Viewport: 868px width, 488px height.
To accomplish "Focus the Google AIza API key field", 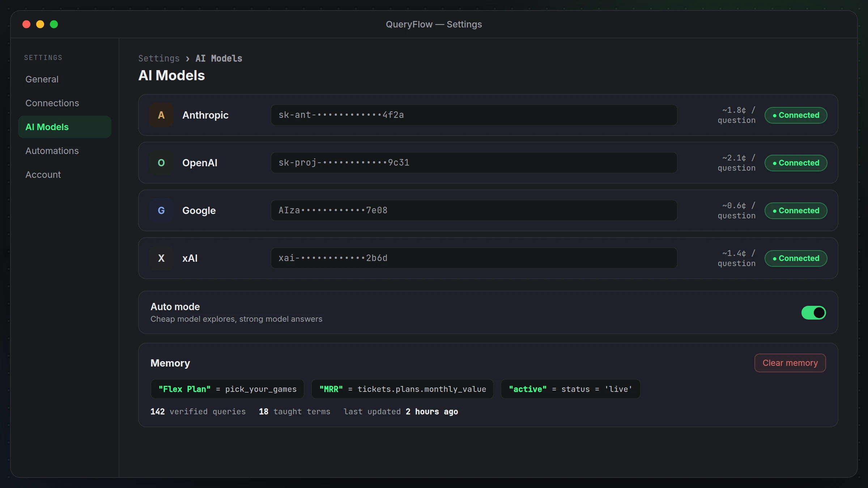I will point(474,210).
